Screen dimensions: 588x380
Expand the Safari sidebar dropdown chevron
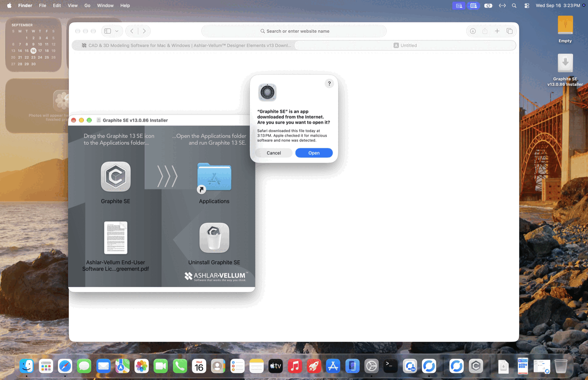(x=117, y=31)
